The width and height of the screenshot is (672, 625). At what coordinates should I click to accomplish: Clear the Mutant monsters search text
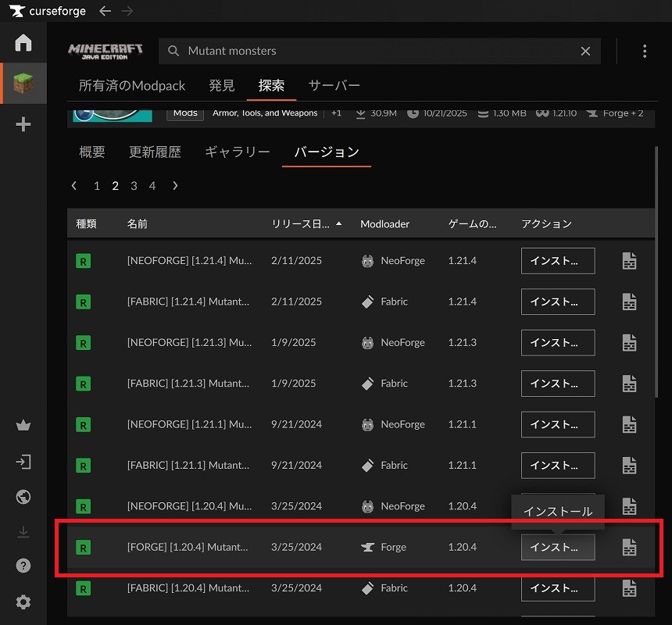point(585,51)
